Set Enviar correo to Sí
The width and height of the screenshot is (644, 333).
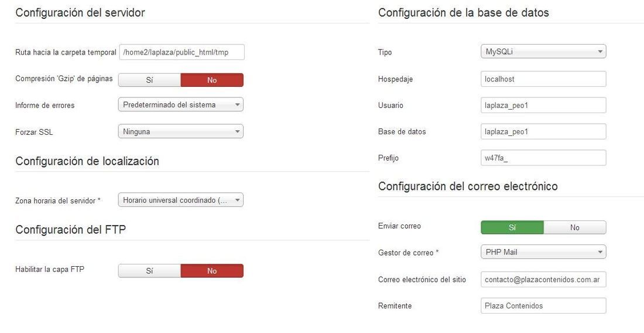pyautogui.click(x=512, y=227)
